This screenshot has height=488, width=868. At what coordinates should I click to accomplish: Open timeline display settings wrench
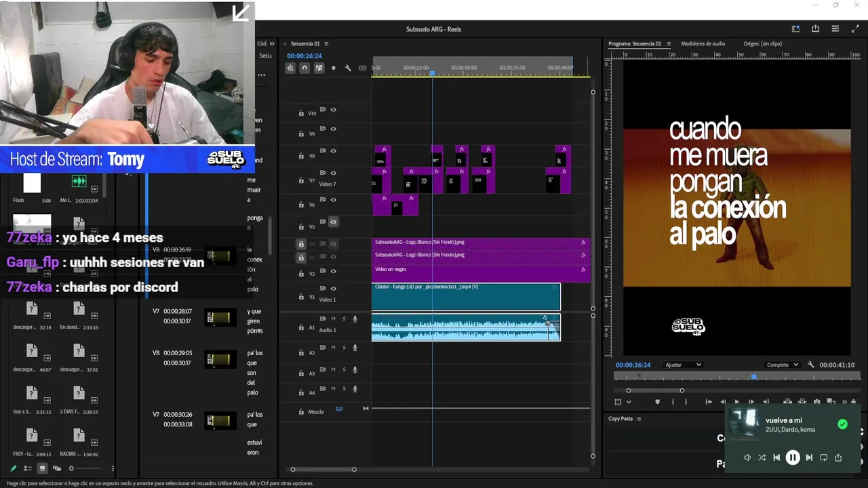click(348, 68)
